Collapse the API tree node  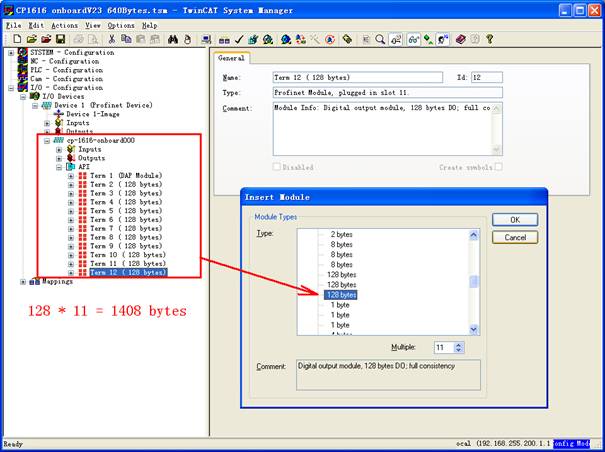point(59,167)
